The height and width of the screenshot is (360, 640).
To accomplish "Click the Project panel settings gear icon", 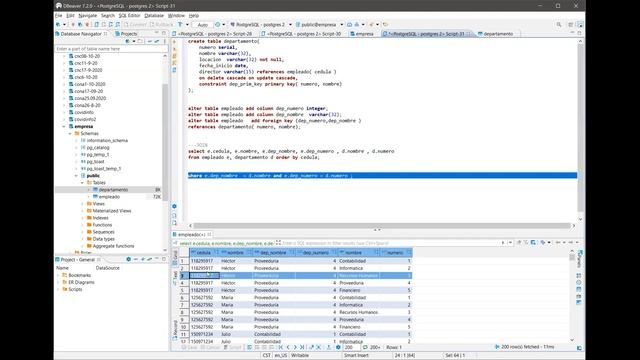I will pos(129,260).
